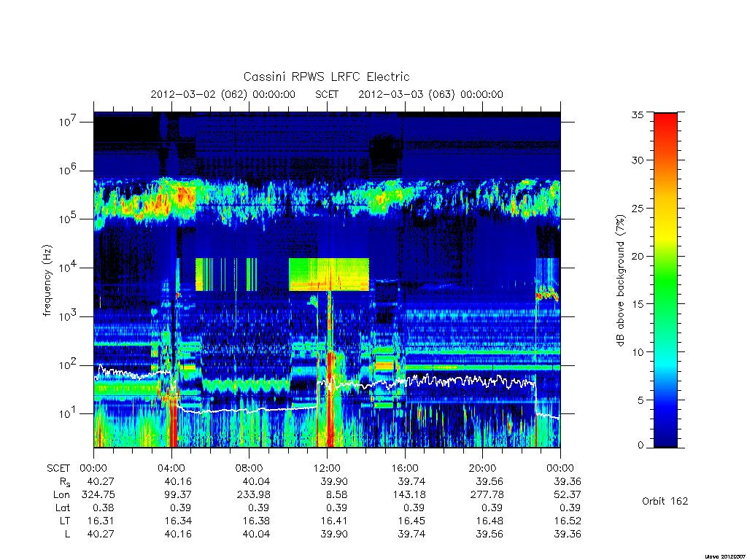Click the "Lat" row header
Image resolution: width=747 pixels, height=560 pixels.
click(62, 507)
